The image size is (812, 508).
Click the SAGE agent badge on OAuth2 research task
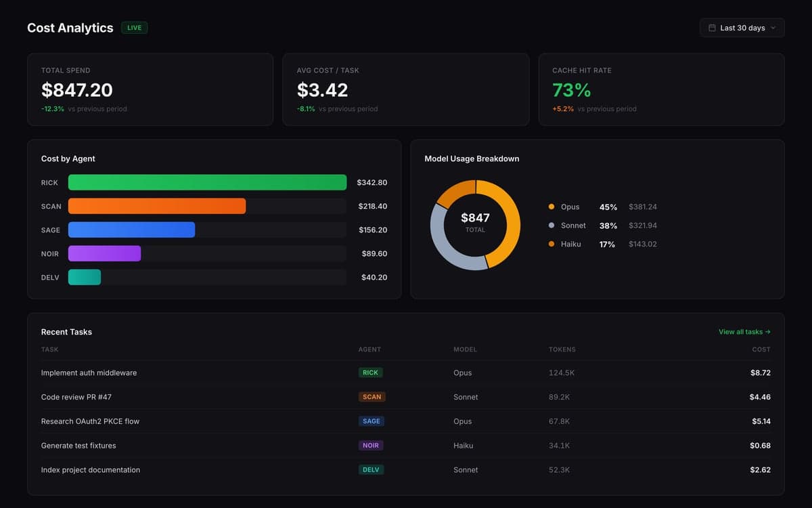point(371,421)
